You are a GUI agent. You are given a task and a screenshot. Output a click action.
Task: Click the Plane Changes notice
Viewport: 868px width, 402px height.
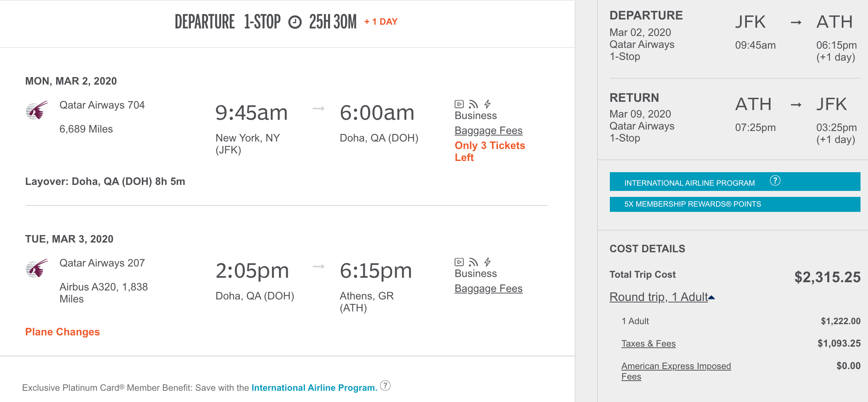pyautogui.click(x=62, y=332)
